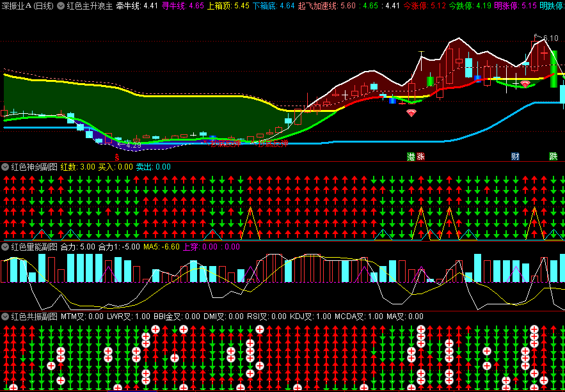Select the blue 下箱底 readout
This screenshot has height=392, width=565.
[x=274, y=6]
